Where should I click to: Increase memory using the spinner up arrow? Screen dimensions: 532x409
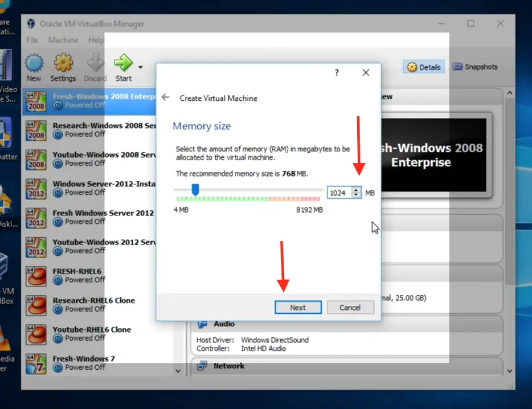pyautogui.click(x=357, y=190)
